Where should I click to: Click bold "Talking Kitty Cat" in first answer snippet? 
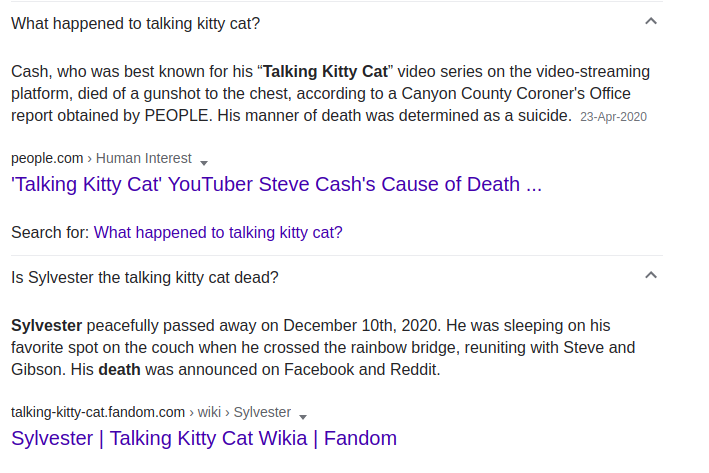326,71
